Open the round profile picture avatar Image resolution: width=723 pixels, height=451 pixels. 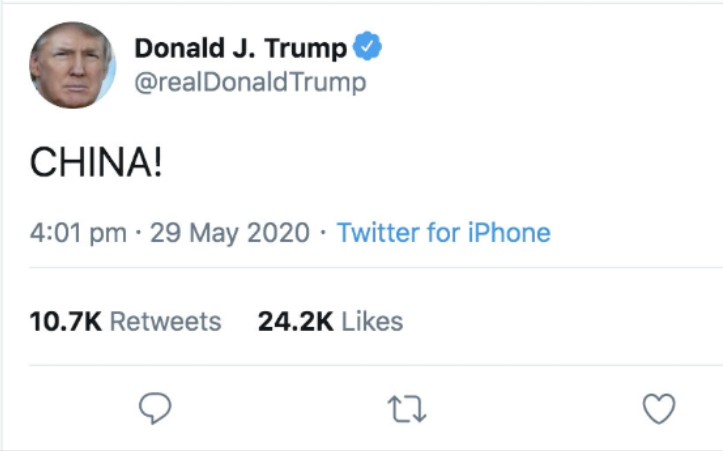click(72, 64)
